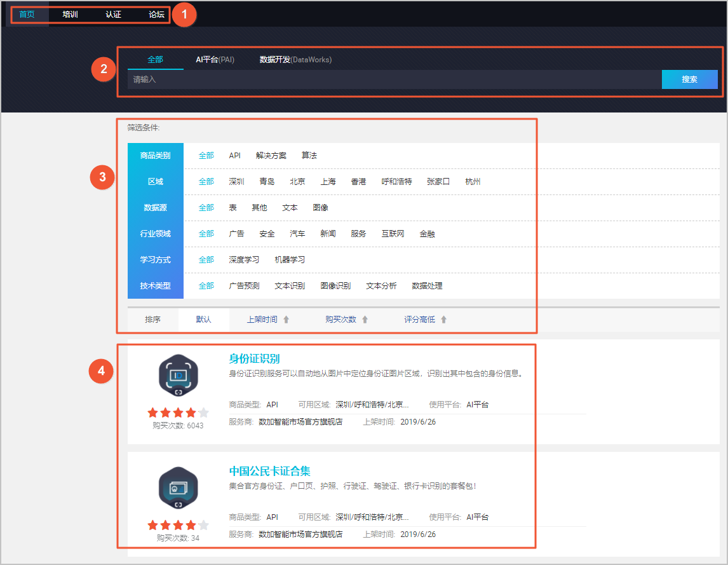Select 全部 in the 区域 row
Screen dimensions: 728x565
(x=206, y=182)
